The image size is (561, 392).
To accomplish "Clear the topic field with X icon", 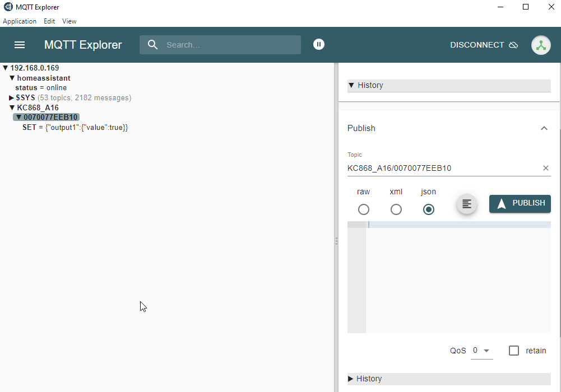I will (545, 168).
